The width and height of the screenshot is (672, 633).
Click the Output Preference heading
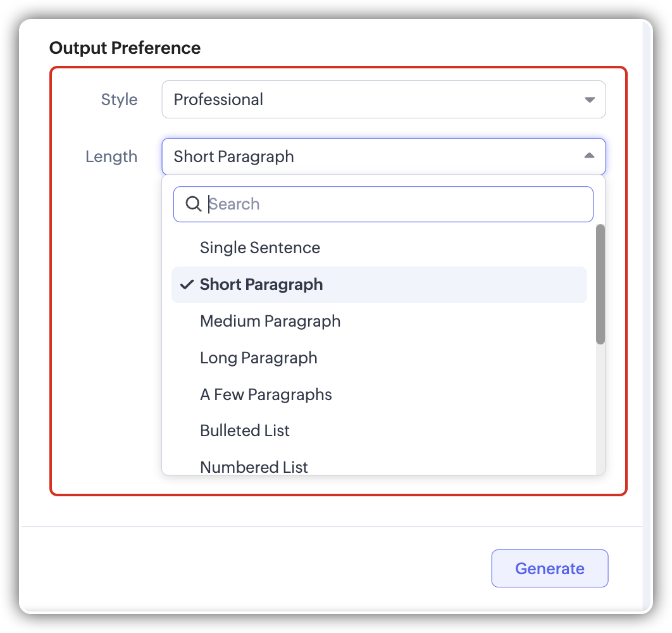click(125, 47)
